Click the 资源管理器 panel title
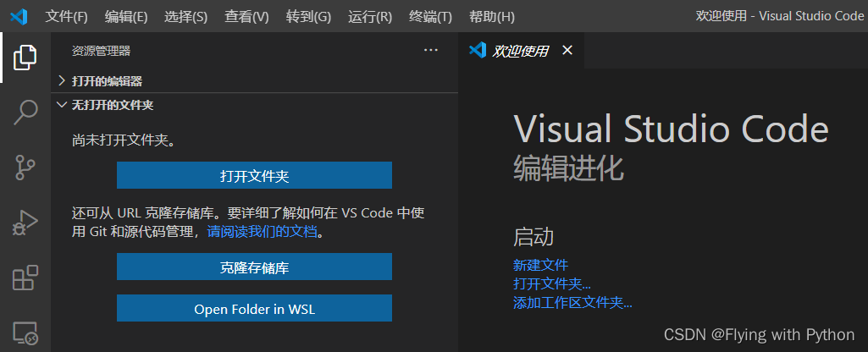Viewport: 868px width, 352px height. point(102,51)
